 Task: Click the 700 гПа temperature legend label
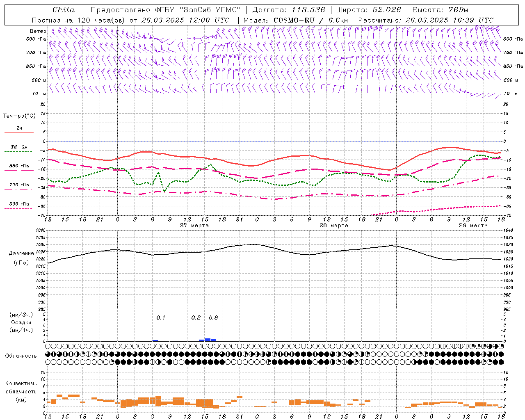click(x=19, y=185)
